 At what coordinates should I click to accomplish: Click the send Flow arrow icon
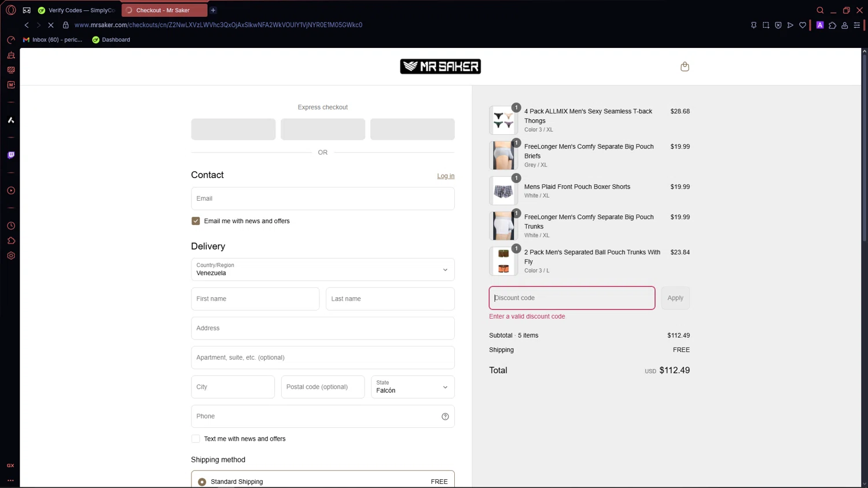click(790, 25)
